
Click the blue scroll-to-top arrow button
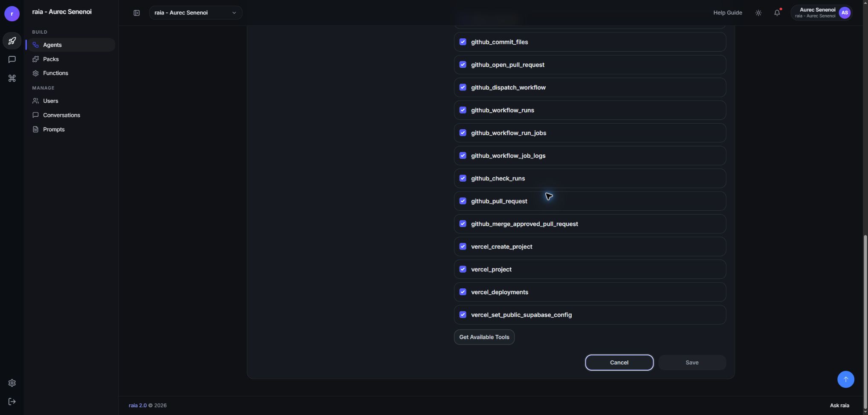(x=846, y=379)
